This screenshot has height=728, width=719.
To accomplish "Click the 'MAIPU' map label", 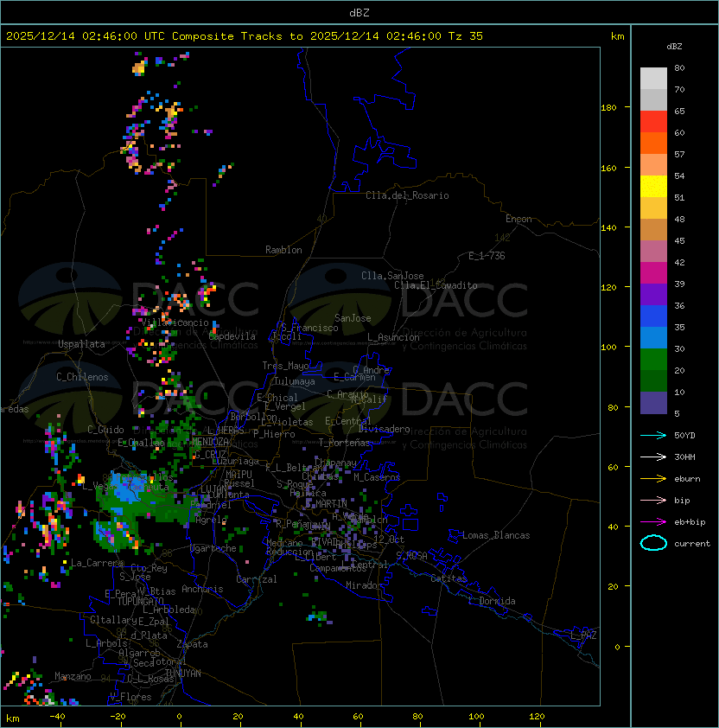I will [239, 475].
